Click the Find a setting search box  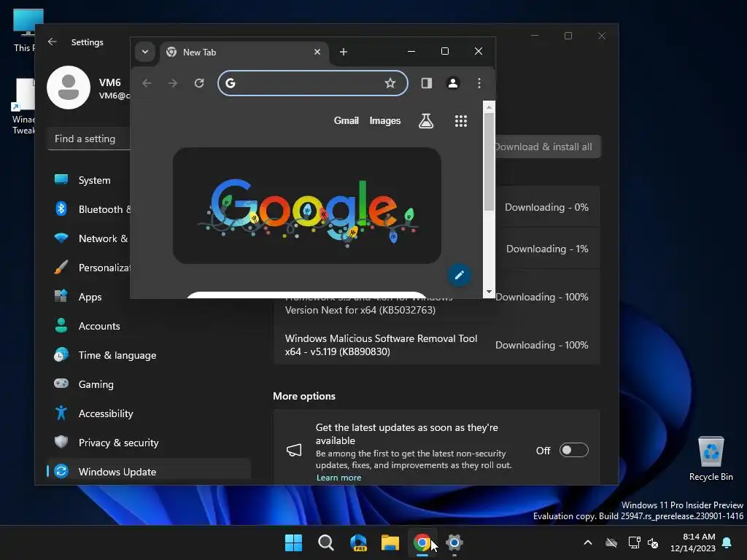(x=88, y=139)
